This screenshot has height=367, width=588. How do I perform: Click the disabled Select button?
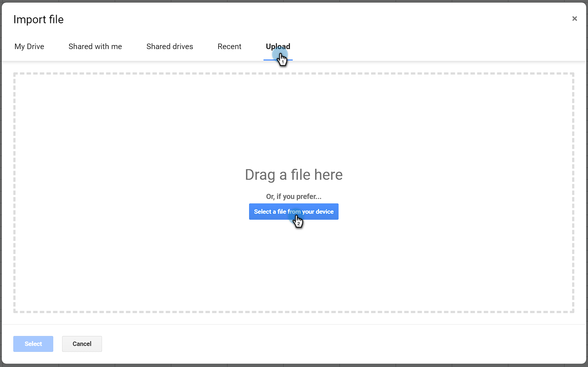(x=33, y=344)
